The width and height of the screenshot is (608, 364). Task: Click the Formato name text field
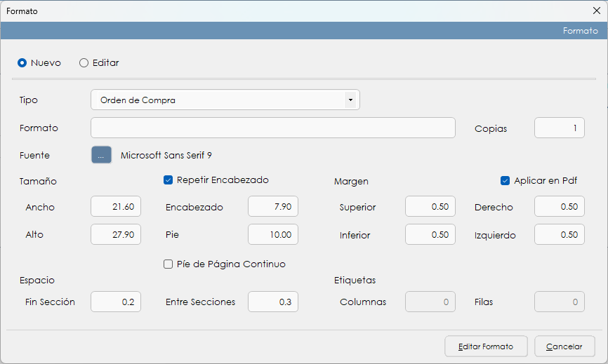tap(273, 128)
